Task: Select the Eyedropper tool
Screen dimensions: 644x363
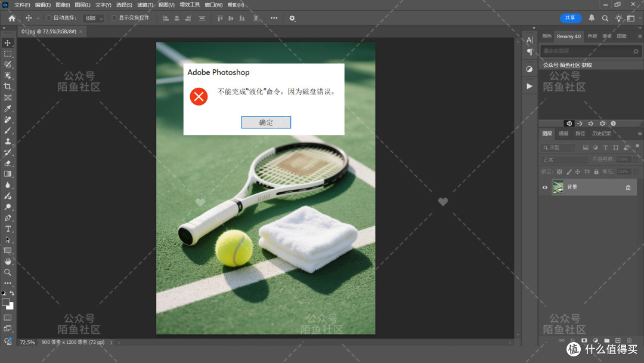Action: [8, 109]
